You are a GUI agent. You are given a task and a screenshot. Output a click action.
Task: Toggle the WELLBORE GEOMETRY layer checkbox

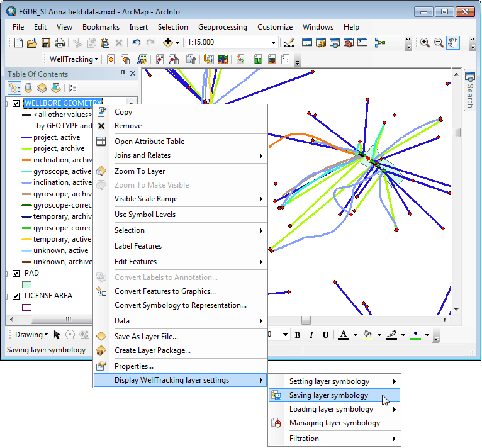(16, 103)
